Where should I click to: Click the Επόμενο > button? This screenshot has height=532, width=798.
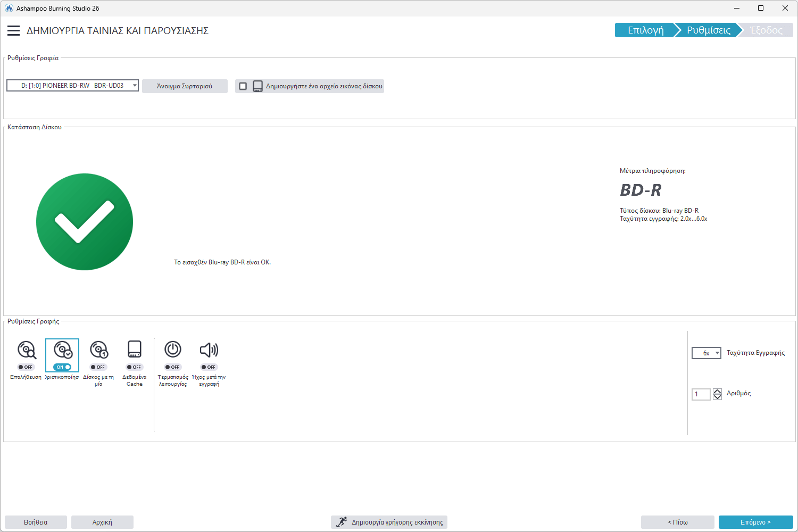(755, 522)
